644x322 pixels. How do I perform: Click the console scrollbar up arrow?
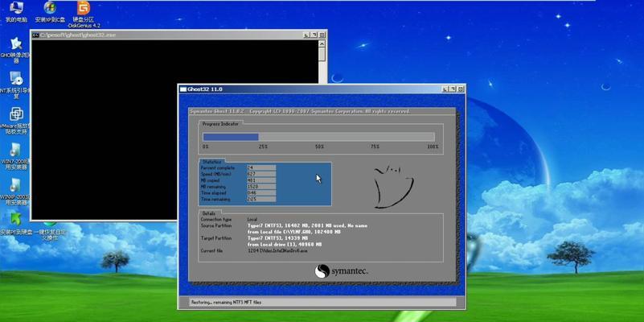(322, 43)
